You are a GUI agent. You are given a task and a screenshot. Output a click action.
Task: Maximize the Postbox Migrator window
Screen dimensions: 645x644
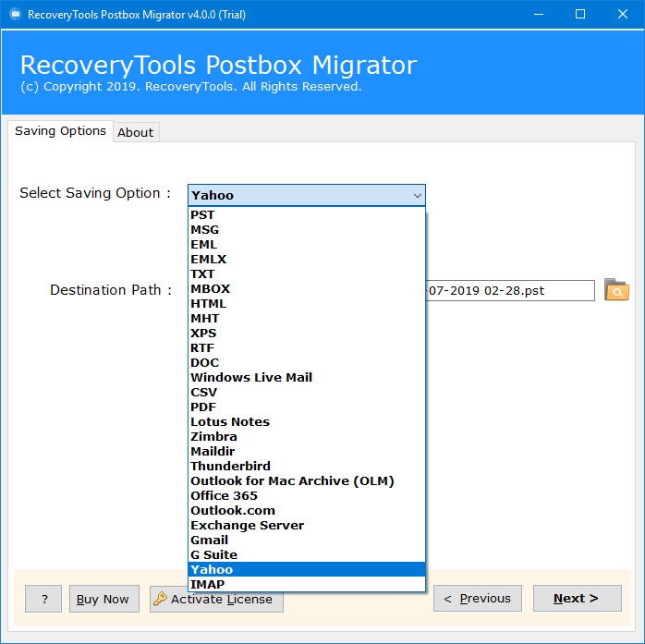point(580,15)
